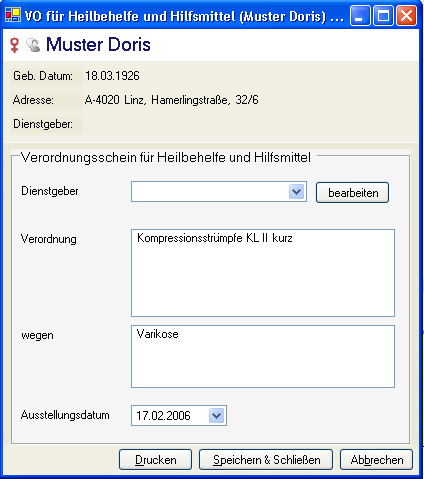
Task: Click the Varikose text entry
Action: point(157,334)
